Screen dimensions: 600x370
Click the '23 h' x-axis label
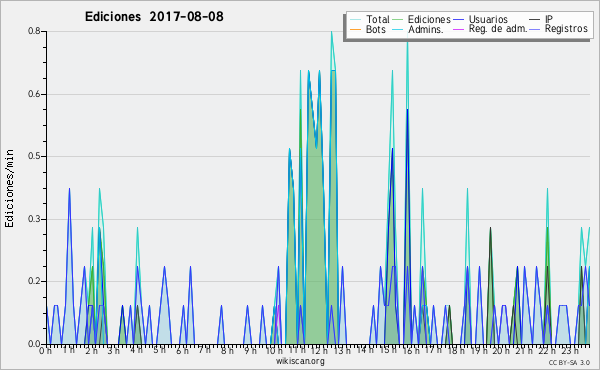(x=569, y=350)
